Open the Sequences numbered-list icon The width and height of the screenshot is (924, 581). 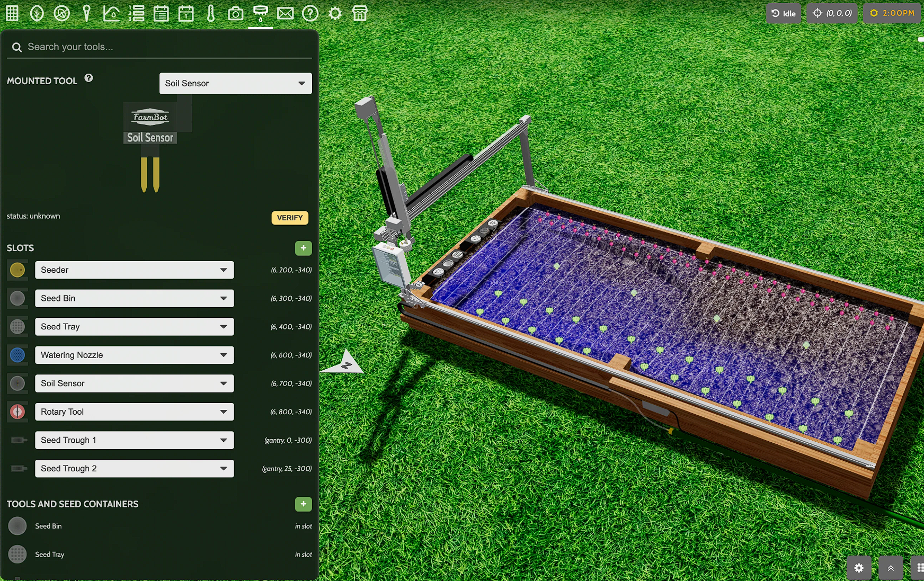point(136,13)
